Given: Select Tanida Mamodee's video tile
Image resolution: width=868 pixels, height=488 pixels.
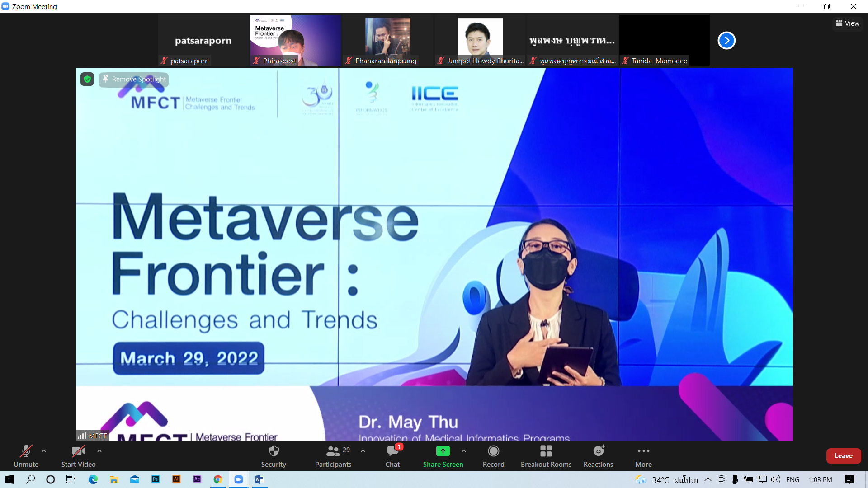Looking at the screenshot, I should point(664,41).
